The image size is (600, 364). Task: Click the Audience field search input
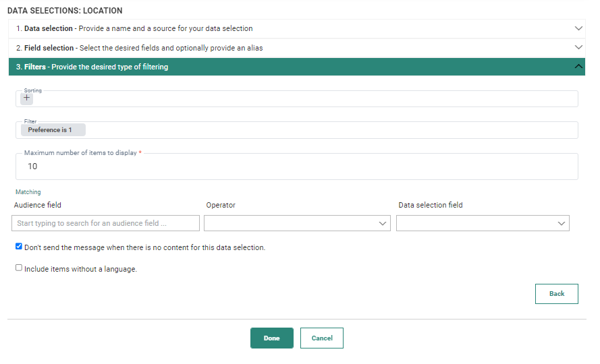coord(105,223)
